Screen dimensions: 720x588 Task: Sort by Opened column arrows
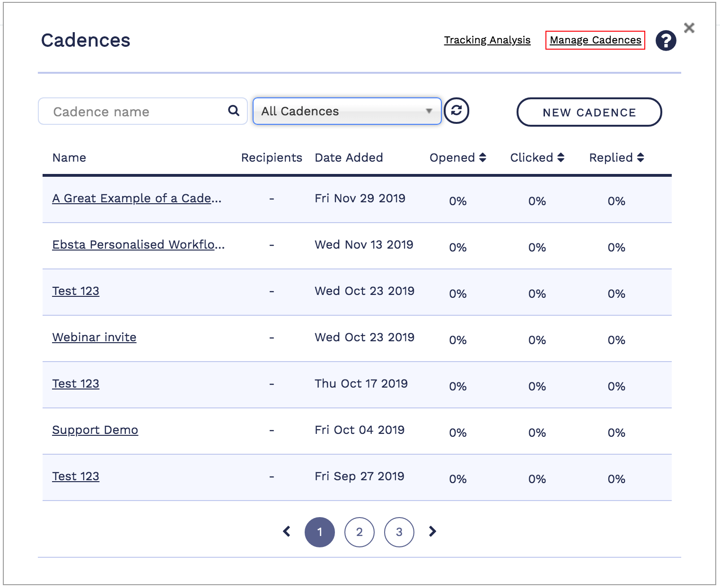(x=483, y=157)
